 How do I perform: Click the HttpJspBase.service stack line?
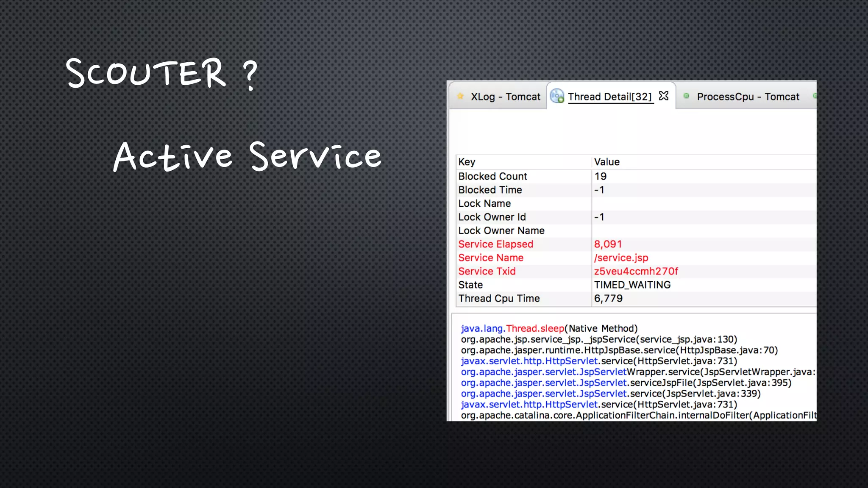[619, 350]
